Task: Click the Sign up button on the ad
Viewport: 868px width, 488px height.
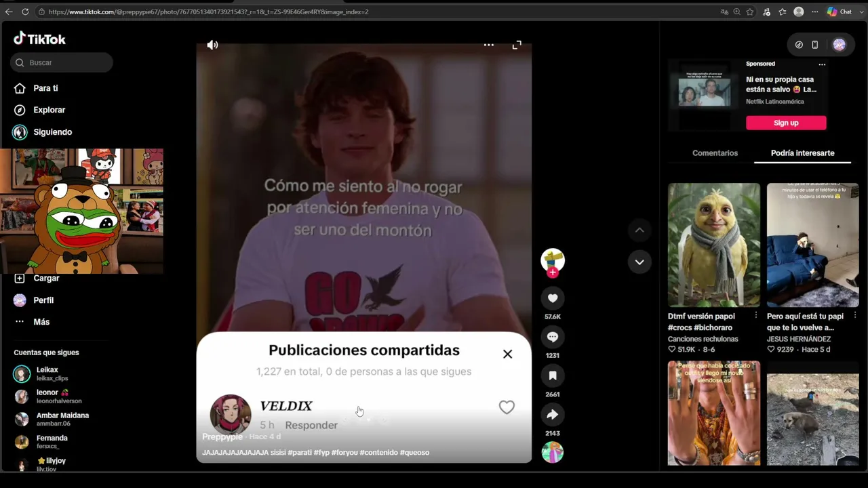Action: 786,123
